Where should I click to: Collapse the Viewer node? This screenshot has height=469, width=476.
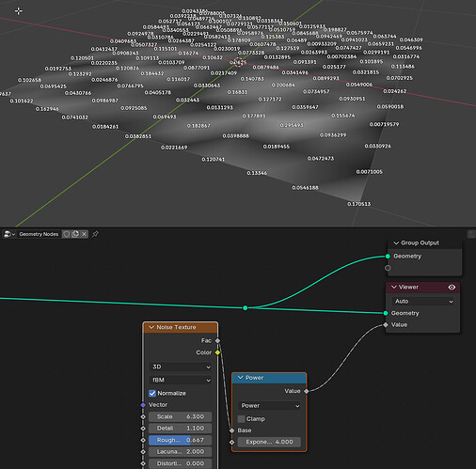[394, 287]
